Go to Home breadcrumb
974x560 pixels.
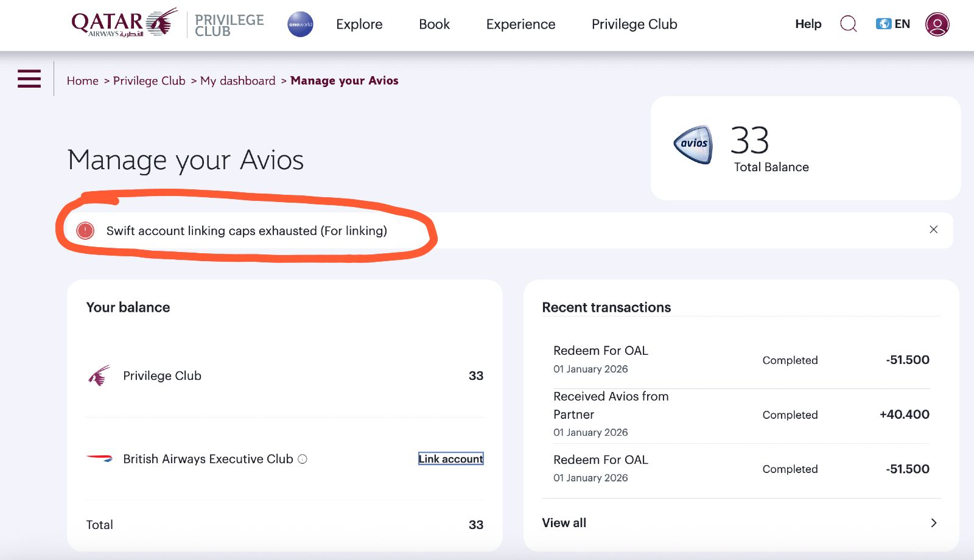coord(82,81)
